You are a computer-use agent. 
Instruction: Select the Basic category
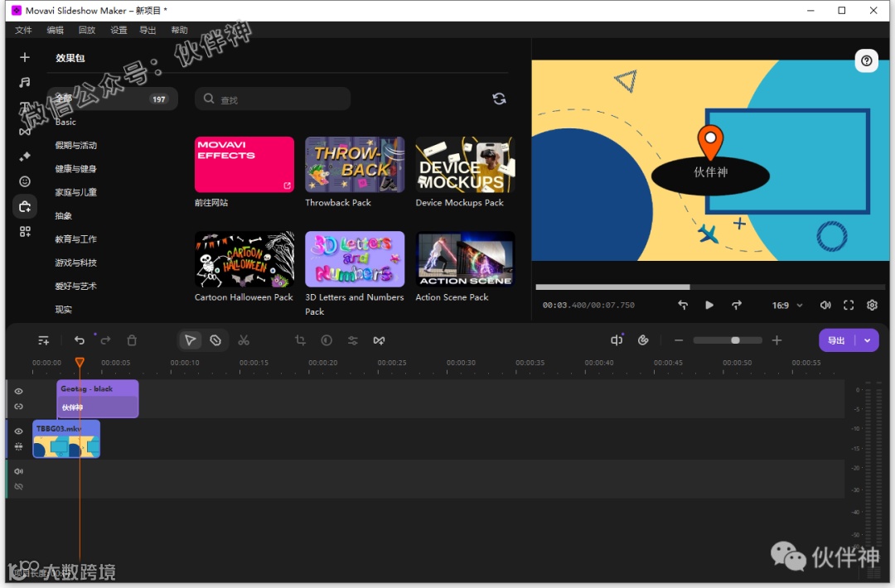click(65, 122)
